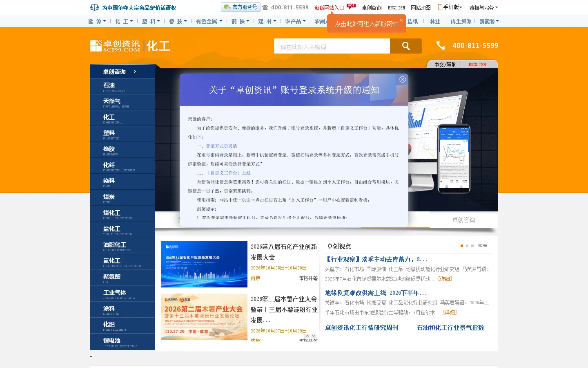Open 染料 Dye in sidebar
588x368 pixels.
pyautogui.click(x=122, y=182)
